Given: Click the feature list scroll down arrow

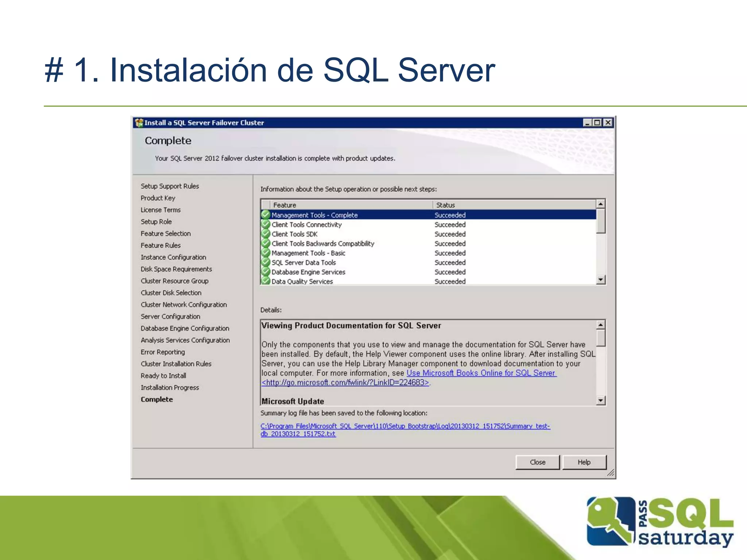Looking at the screenshot, I should [x=601, y=280].
